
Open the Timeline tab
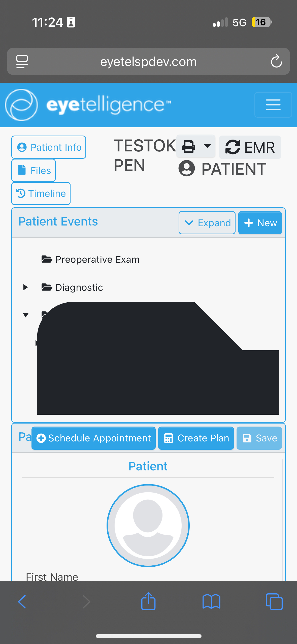tap(41, 194)
